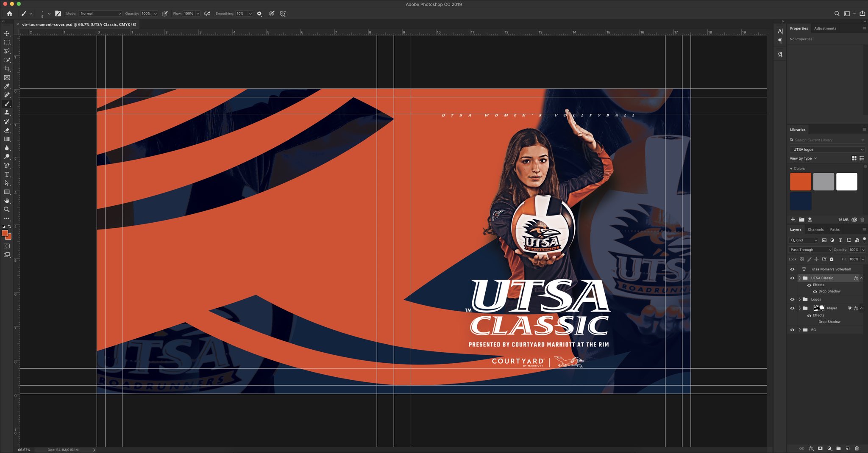868x453 pixels.
Task: Switch to the Adjustments tab
Action: pos(825,28)
